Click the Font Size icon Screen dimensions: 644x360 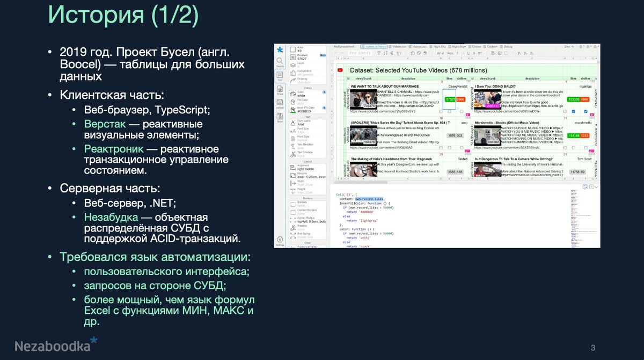point(293,131)
